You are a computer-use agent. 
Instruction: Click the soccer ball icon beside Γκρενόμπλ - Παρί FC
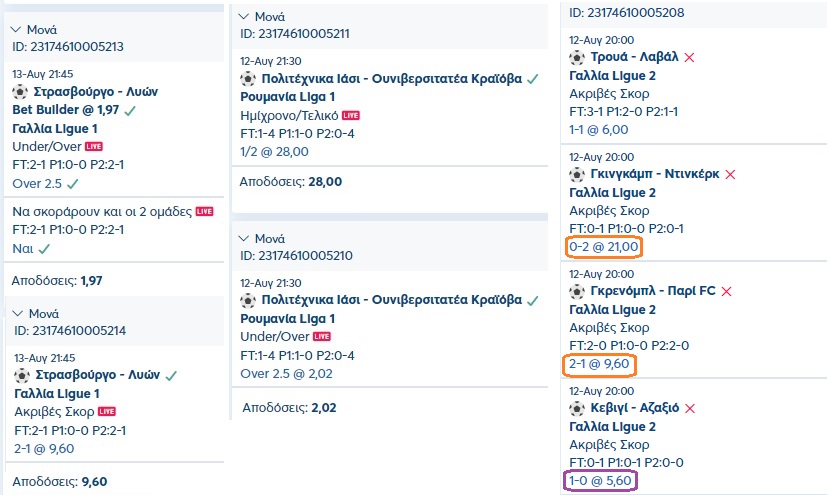coord(577,291)
